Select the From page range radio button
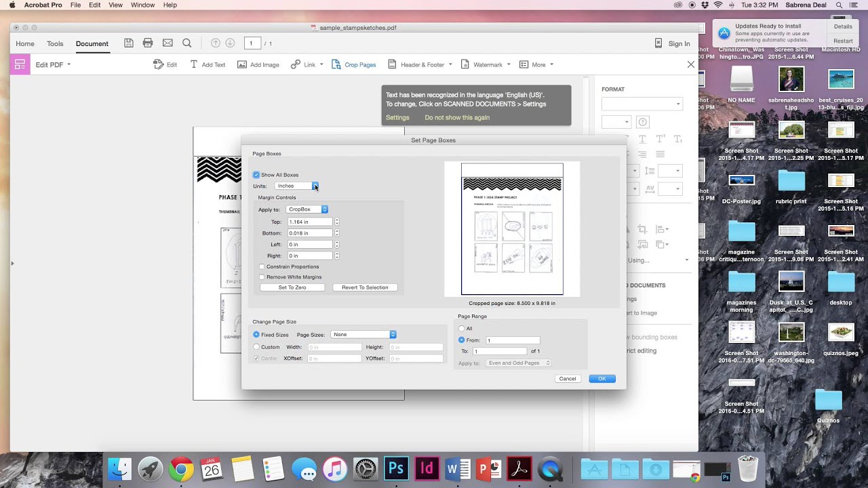 pyautogui.click(x=462, y=340)
